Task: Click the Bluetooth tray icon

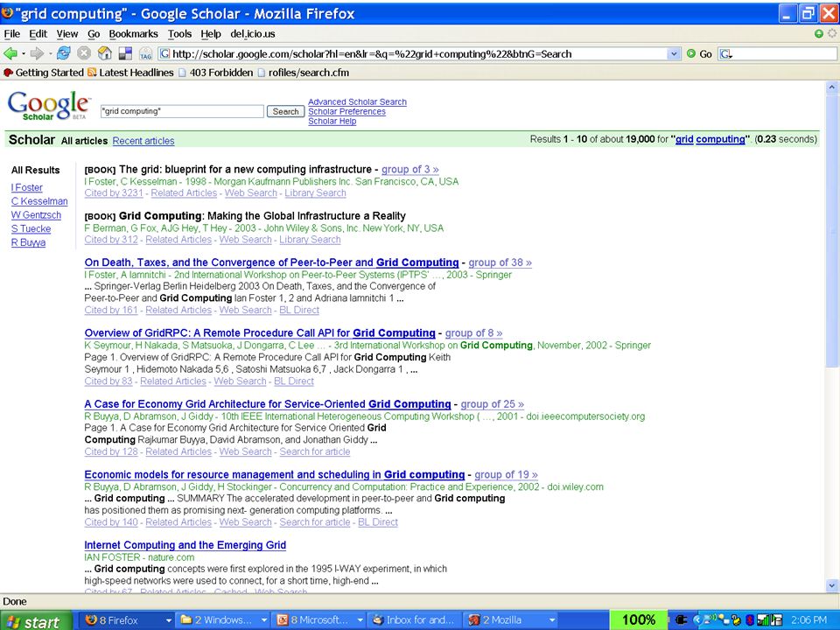Action: point(750,619)
